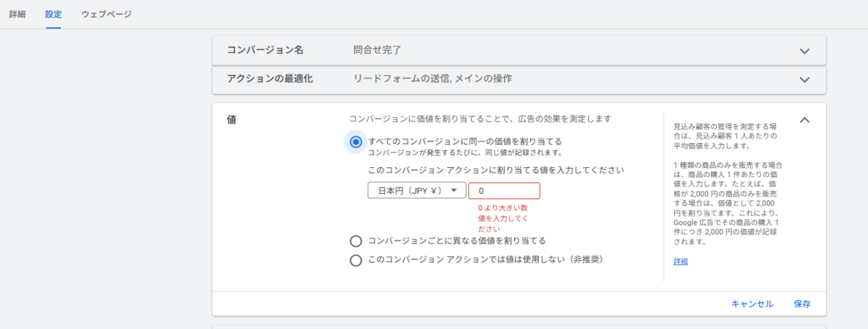Collapse the 値 section chevron
This screenshot has height=329, width=868.
[x=804, y=120]
